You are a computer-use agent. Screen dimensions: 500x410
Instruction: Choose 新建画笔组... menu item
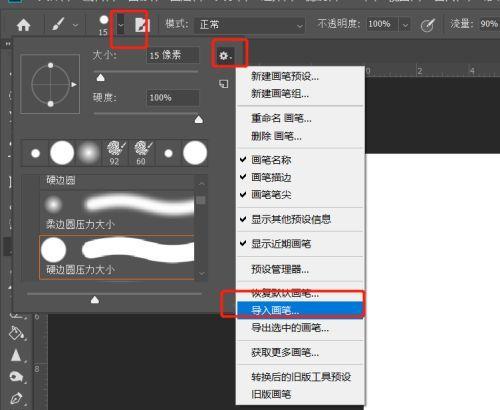tap(300, 94)
